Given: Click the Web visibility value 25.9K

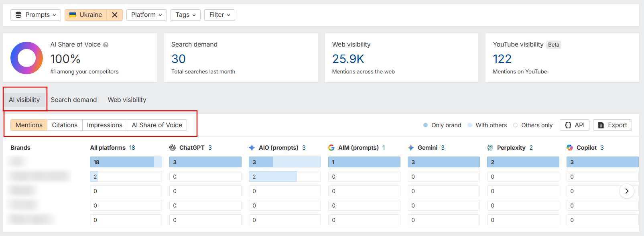Looking at the screenshot, I should [x=348, y=59].
